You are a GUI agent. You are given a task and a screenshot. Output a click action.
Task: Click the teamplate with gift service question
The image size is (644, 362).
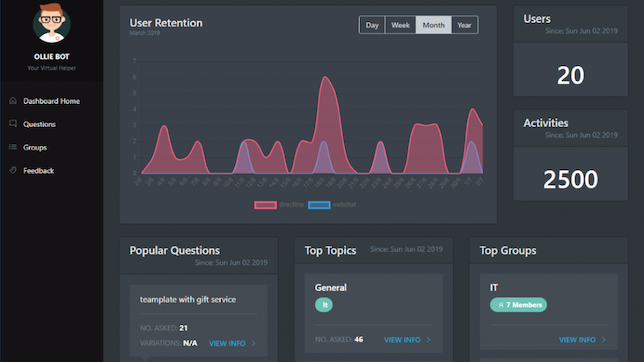click(x=188, y=300)
